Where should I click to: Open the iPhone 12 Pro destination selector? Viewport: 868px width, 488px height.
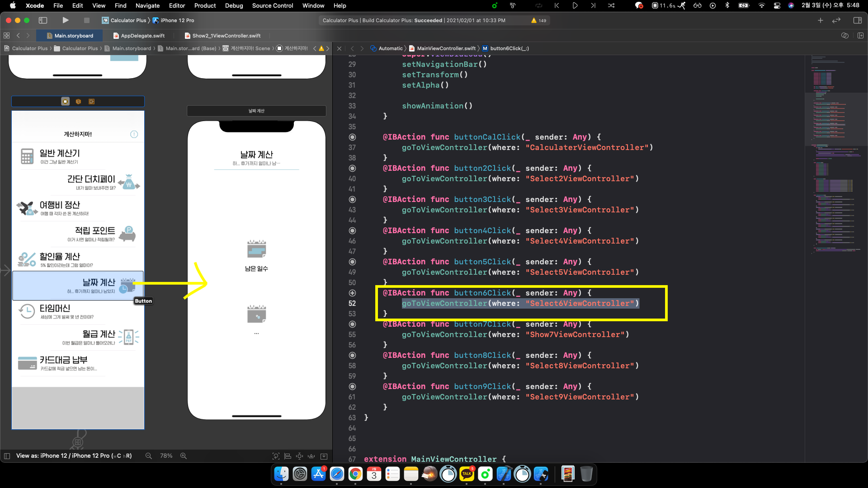point(177,20)
